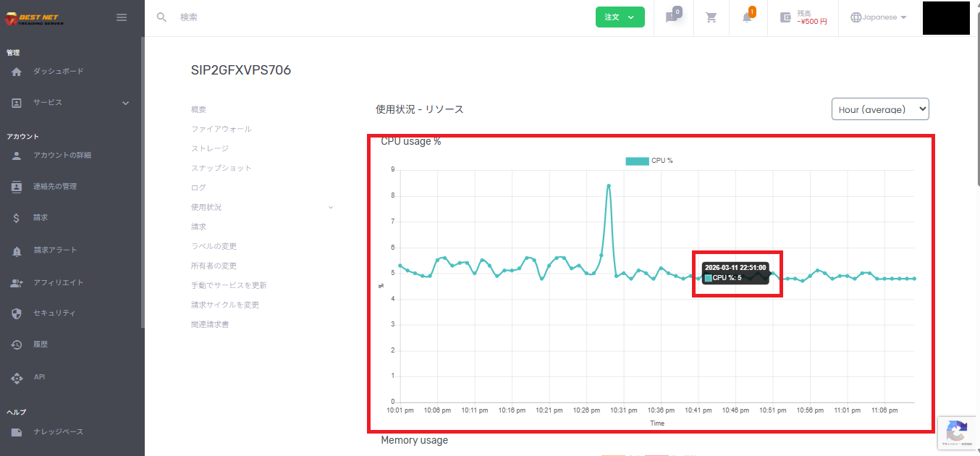The height and width of the screenshot is (456, 980).
Task: Open the chat messages icon
Action: 672,17
